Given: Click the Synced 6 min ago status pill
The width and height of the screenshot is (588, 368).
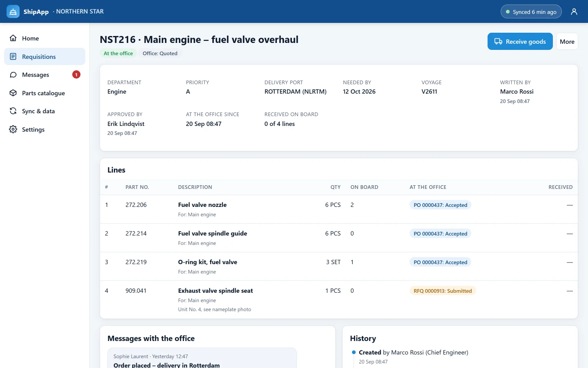Looking at the screenshot, I should pos(531,12).
